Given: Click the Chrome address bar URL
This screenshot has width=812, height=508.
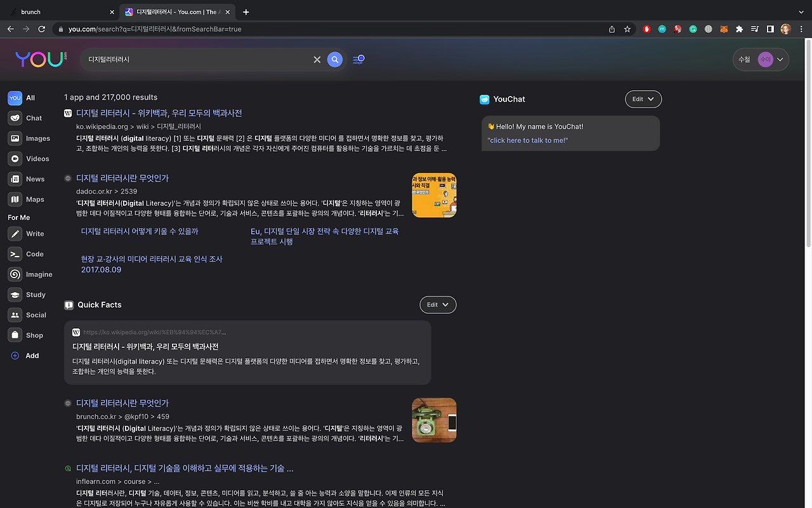Looking at the screenshot, I should tap(155, 29).
